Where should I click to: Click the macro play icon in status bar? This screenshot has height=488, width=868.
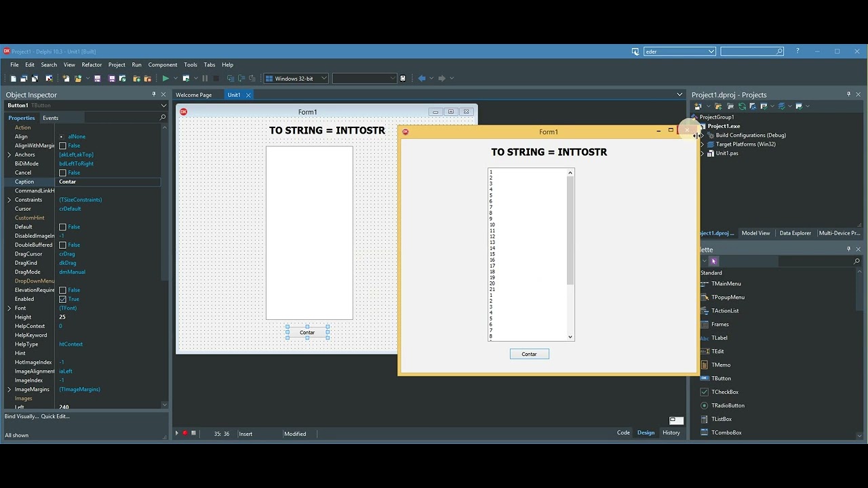click(x=176, y=433)
